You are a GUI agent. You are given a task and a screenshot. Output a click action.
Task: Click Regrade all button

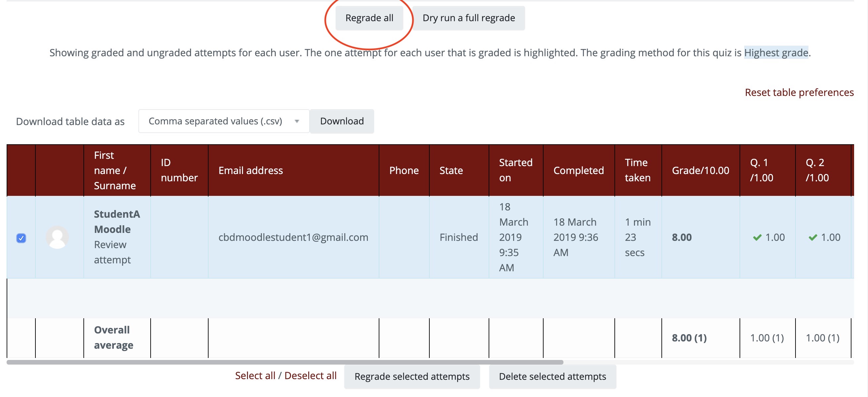[369, 18]
